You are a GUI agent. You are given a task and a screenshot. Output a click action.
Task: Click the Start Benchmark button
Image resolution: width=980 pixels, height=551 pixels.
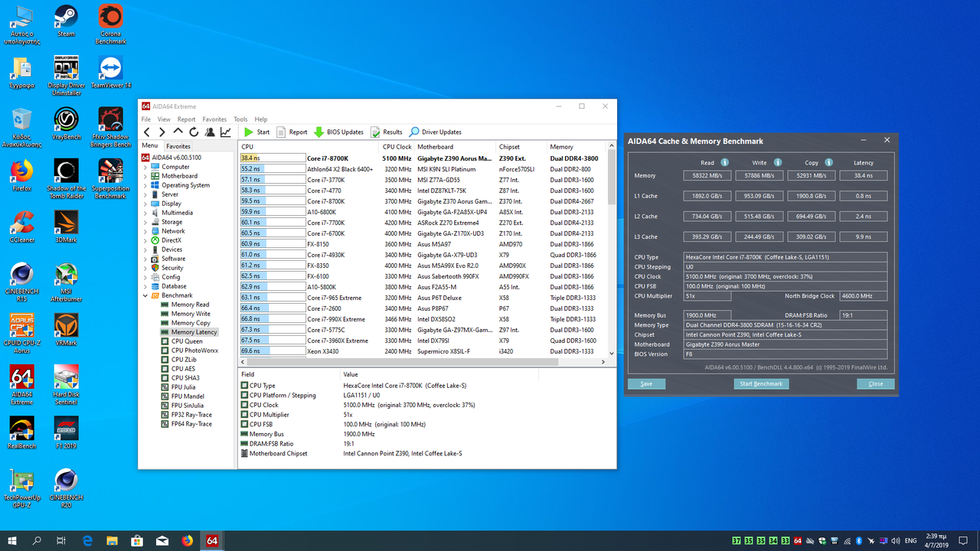click(761, 383)
